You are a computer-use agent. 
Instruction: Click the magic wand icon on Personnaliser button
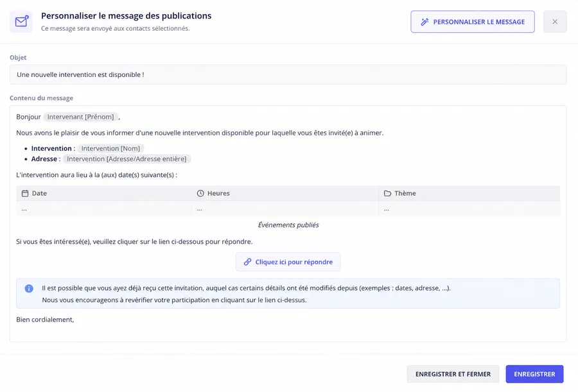[425, 22]
